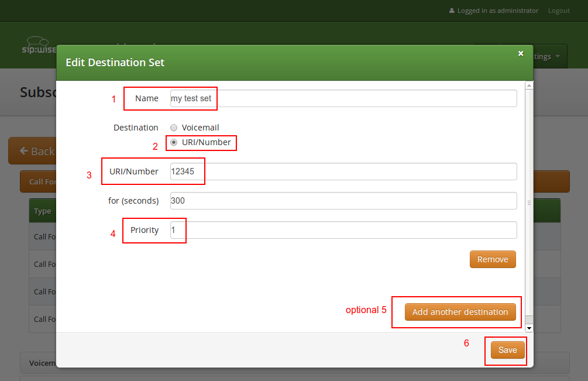Select the Voicemail destination radio button
The height and width of the screenshot is (381, 588).
[174, 128]
